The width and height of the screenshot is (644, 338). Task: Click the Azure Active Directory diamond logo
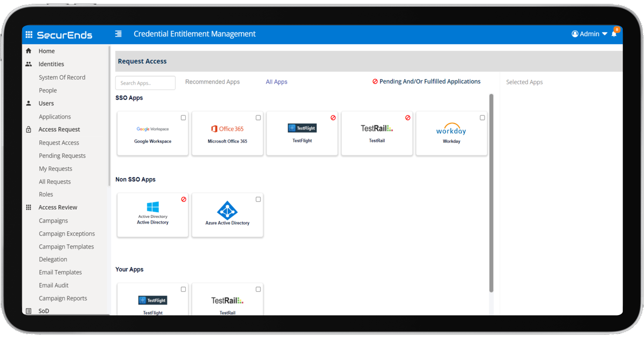(227, 210)
